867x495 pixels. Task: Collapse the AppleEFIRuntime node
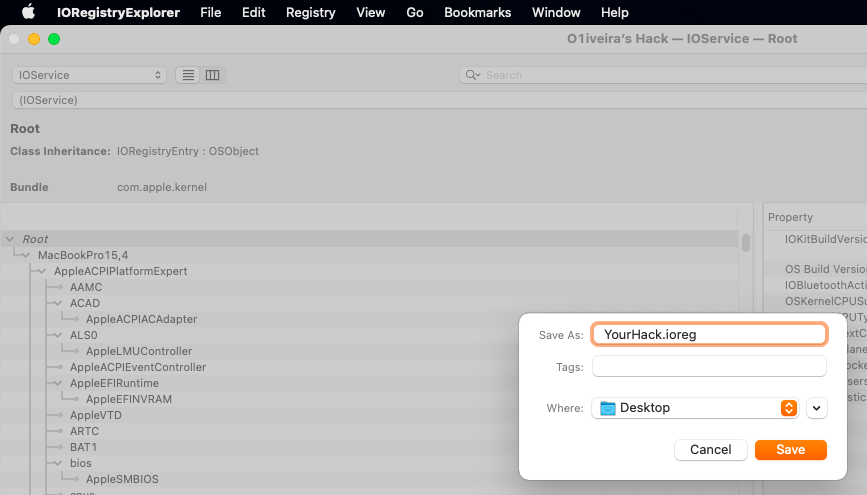click(58, 383)
